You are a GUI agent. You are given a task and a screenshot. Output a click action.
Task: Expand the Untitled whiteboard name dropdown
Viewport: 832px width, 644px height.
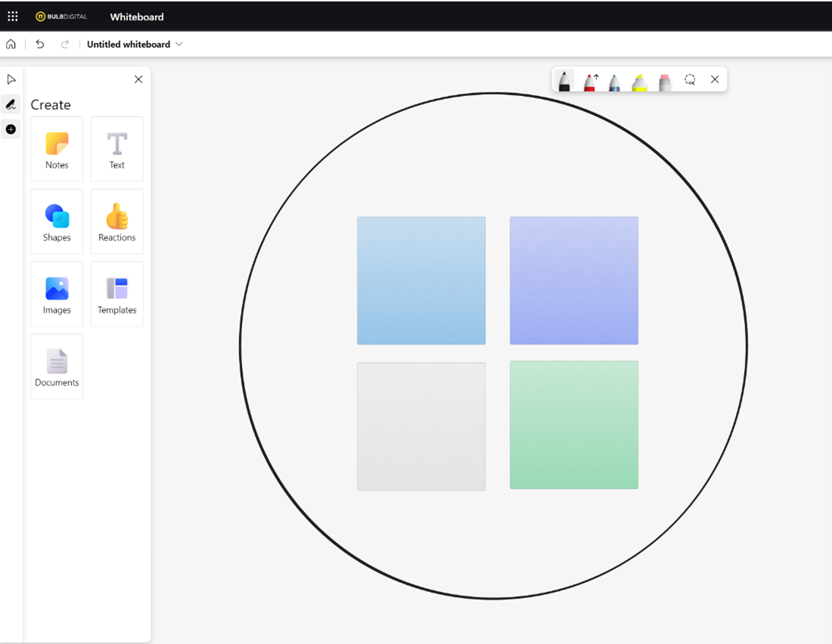179,45
